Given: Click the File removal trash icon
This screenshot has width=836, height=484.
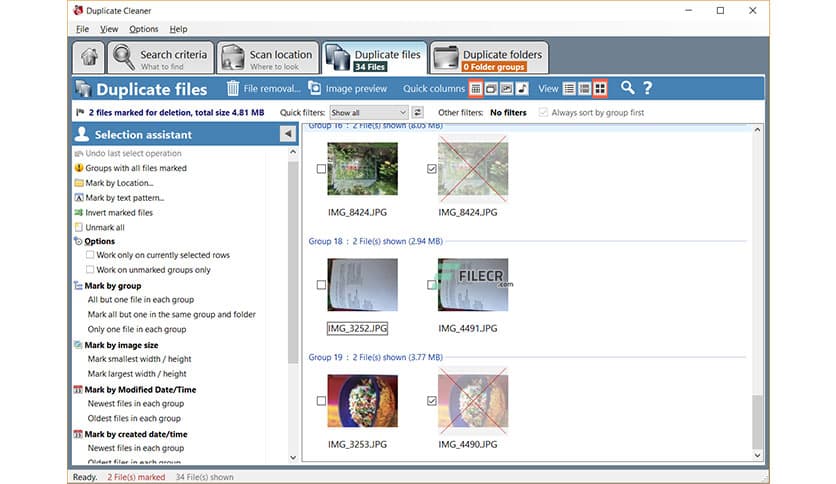Looking at the screenshot, I should (233, 88).
